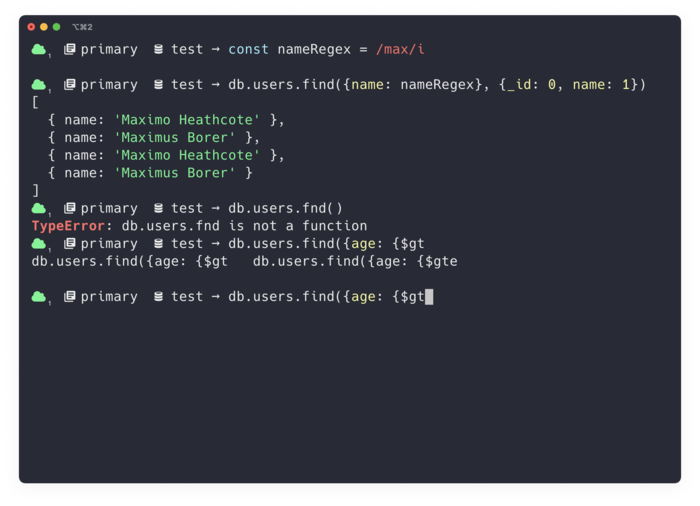Maximize the terminal using the green button

pos(57,27)
